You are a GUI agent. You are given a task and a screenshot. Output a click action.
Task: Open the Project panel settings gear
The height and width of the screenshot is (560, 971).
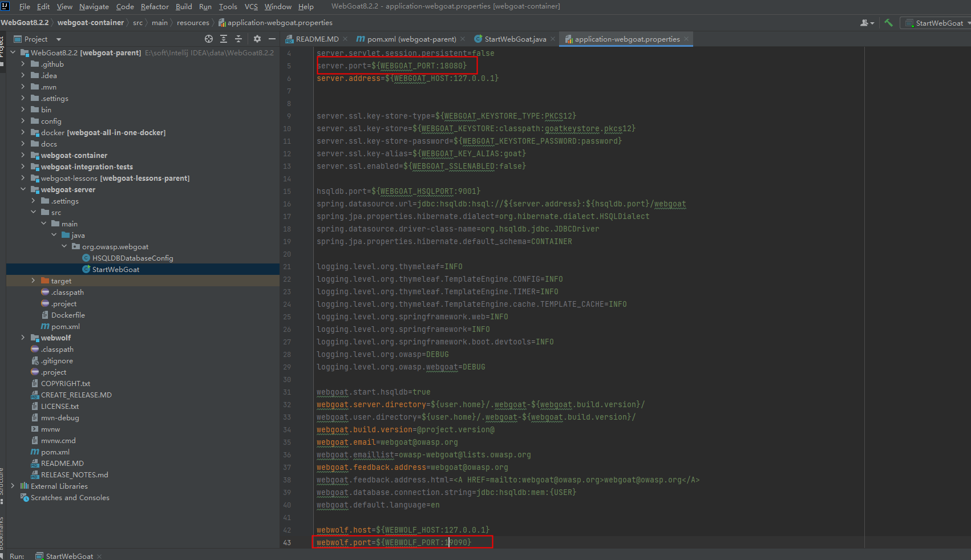(257, 39)
